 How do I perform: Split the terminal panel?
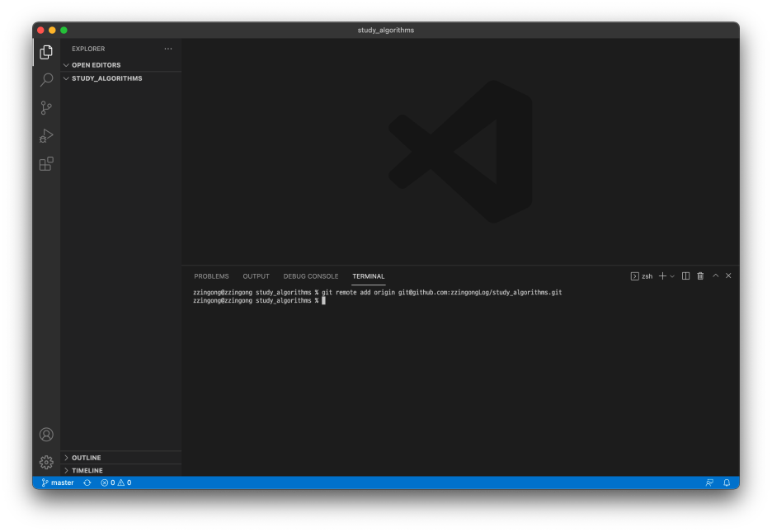click(x=685, y=276)
